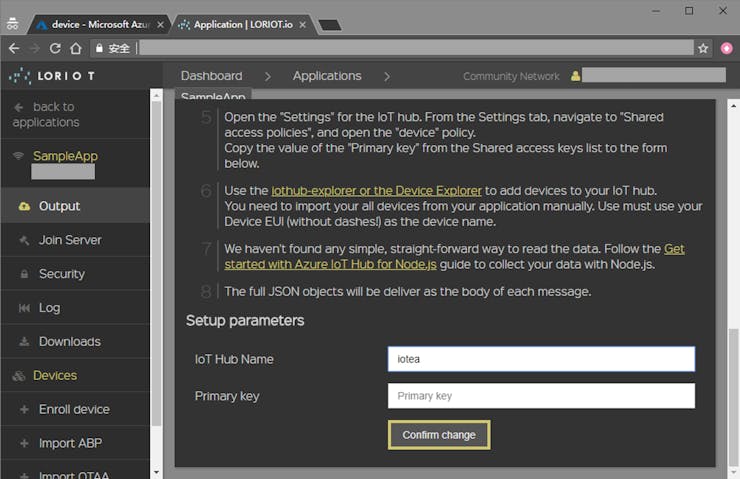Screen dimensions: 740x479
Task: Bookmark this page with the star
Action: pyautogui.click(x=703, y=48)
